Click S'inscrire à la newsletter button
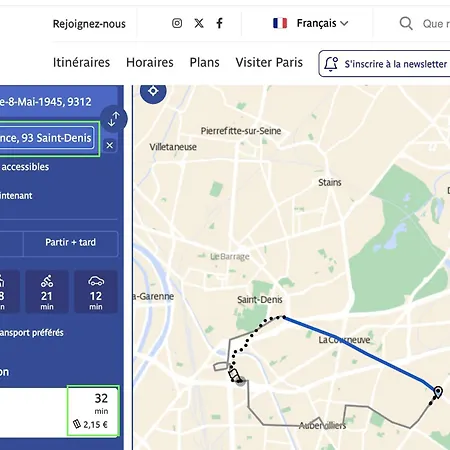 coord(384,64)
